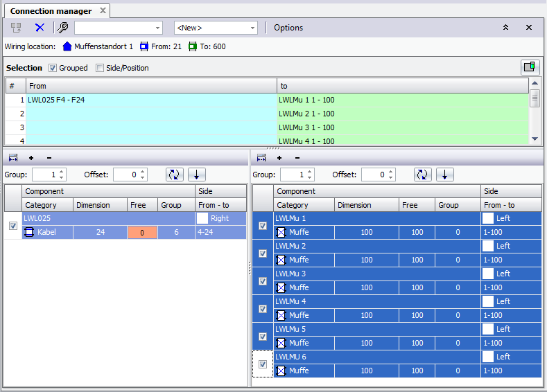Click the From column header in Selection
This screenshot has height=392, width=547.
[x=151, y=86]
